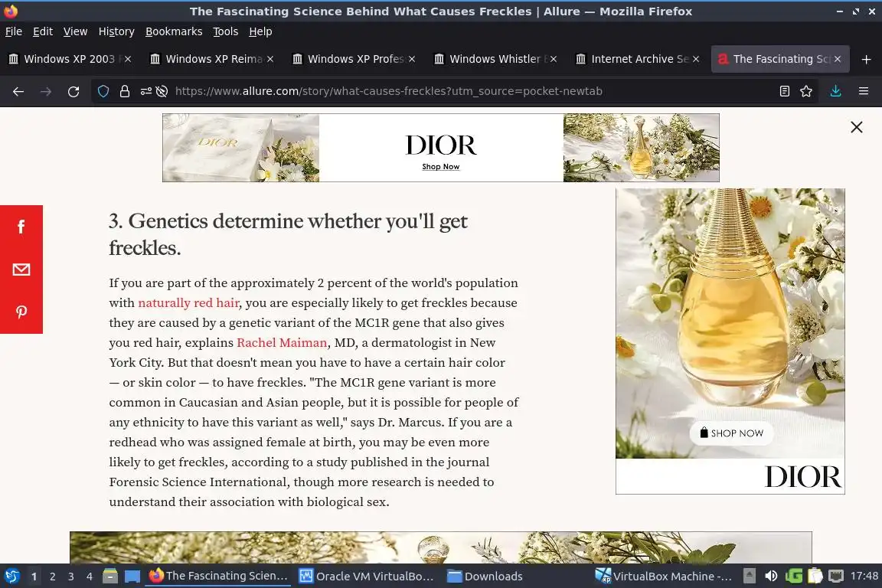Open tracking protection shield panel
882x588 pixels.
point(103,91)
